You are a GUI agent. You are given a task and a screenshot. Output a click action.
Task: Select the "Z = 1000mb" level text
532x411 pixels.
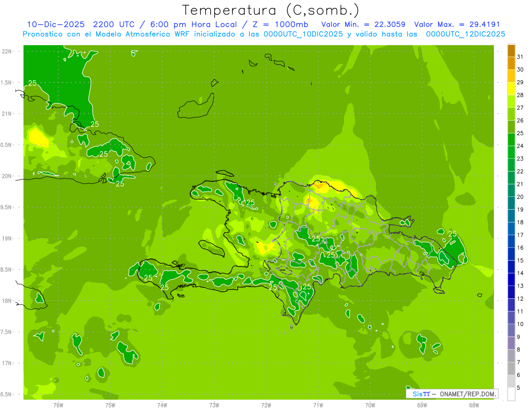(x=279, y=24)
